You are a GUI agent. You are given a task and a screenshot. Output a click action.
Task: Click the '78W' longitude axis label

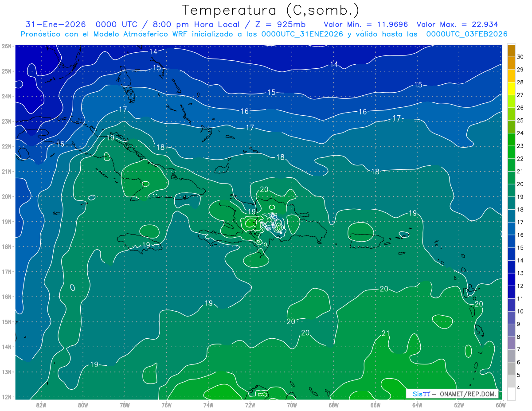click(x=125, y=405)
